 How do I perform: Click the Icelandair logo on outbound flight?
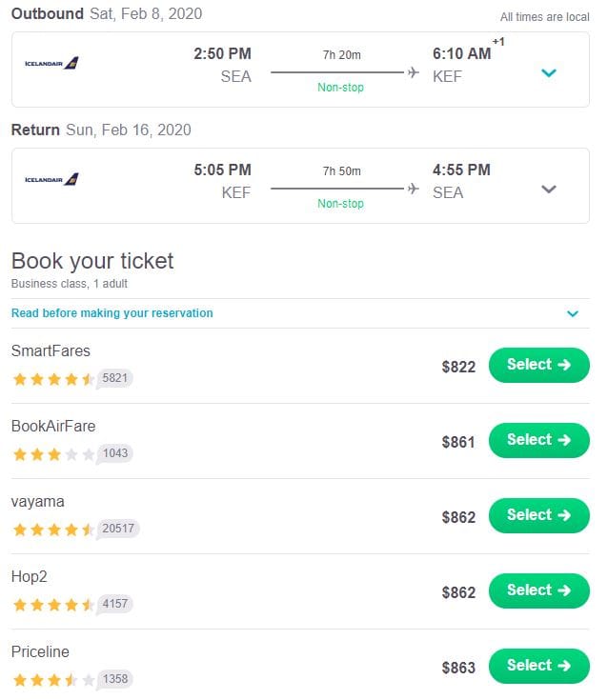51,64
